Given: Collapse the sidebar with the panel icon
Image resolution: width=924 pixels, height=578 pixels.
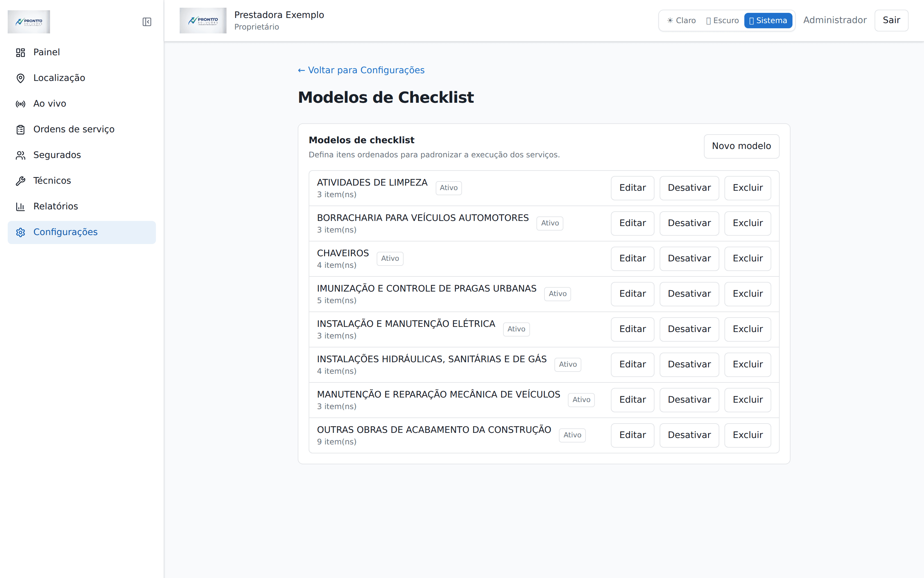Looking at the screenshot, I should pos(147,22).
